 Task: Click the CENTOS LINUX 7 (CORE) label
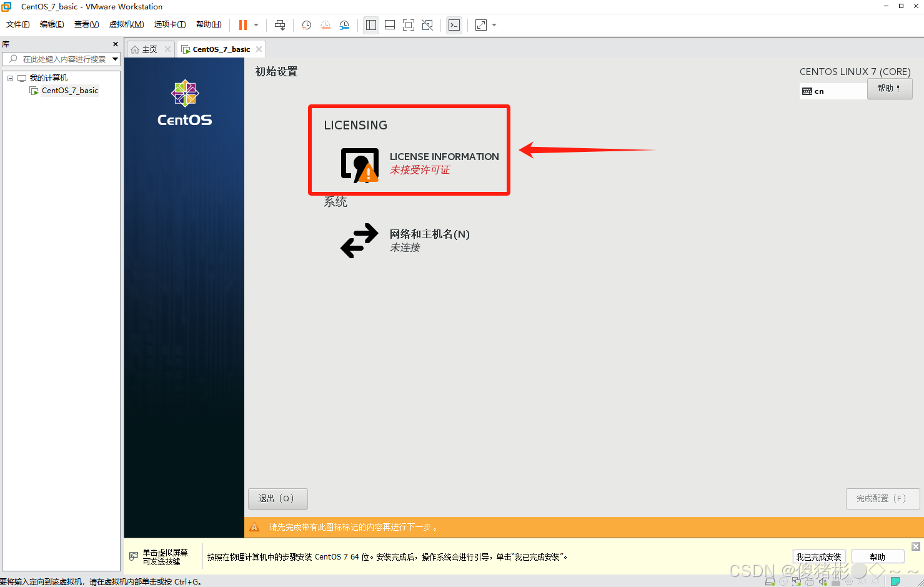(855, 72)
